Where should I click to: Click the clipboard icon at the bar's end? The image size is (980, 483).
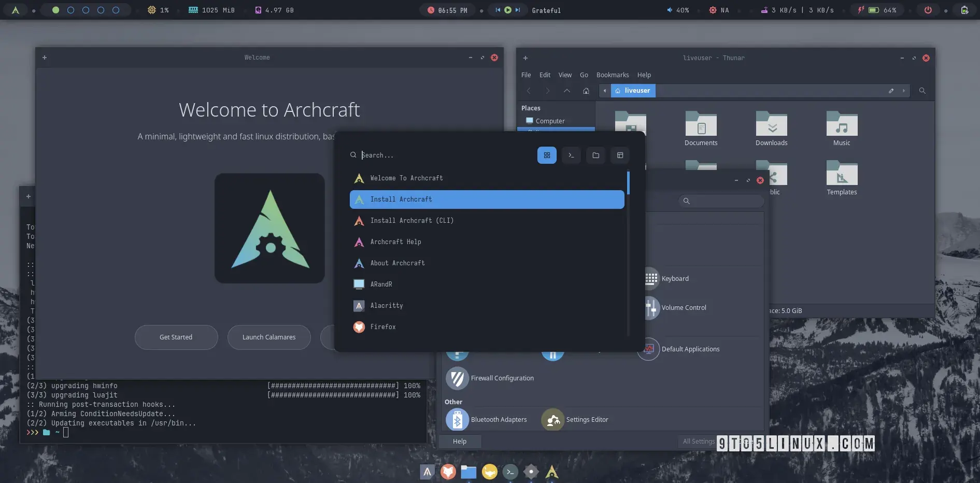point(964,10)
